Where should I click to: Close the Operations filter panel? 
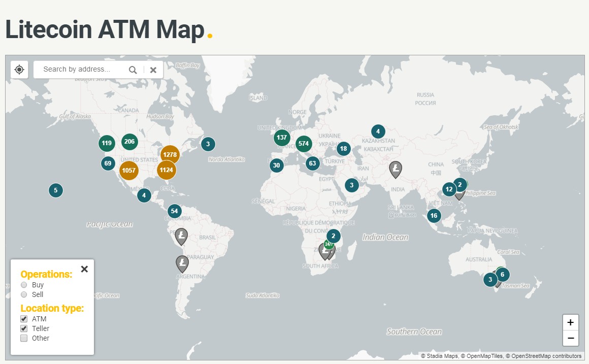pyautogui.click(x=84, y=269)
